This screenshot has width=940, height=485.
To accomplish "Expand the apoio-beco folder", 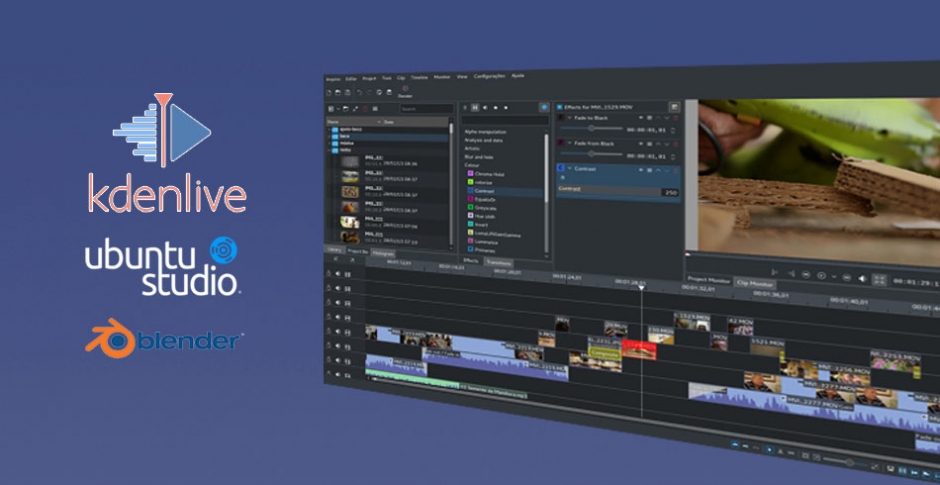I will click(329, 129).
